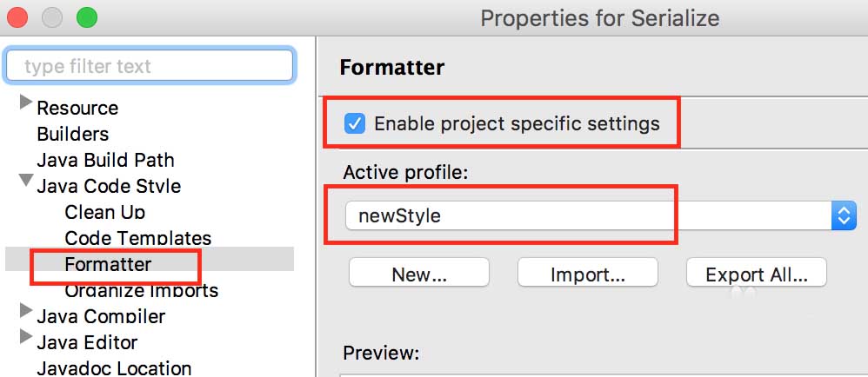Expand the Resource tree node
The height and width of the screenshot is (377, 868).
[25, 103]
